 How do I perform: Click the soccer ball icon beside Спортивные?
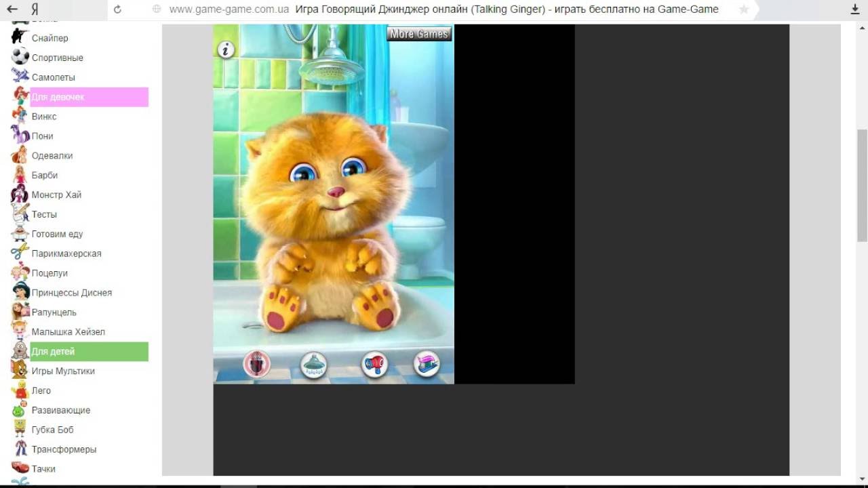(x=20, y=56)
